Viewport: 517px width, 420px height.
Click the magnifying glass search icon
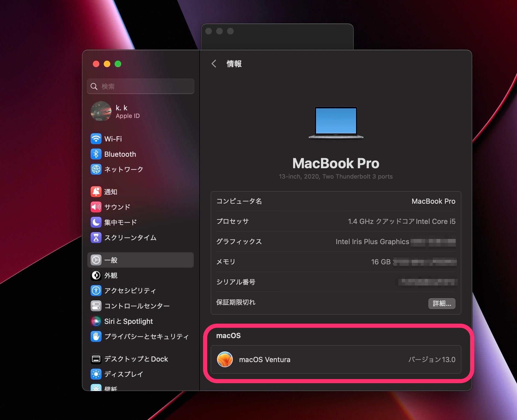pyautogui.click(x=94, y=86)
